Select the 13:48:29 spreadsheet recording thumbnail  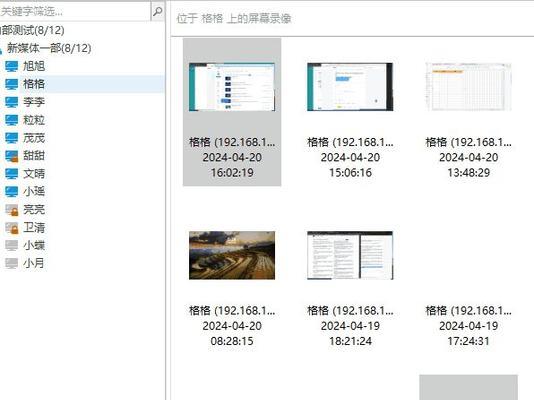pyautogui.click(x=468, y=87)
